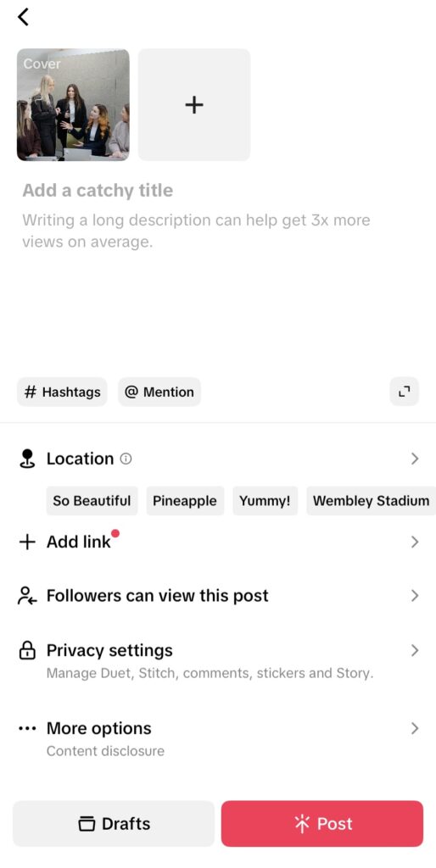Screen dimensions: 436x868
Task: Click the plus tile to add media
Action: click(194, 104)
